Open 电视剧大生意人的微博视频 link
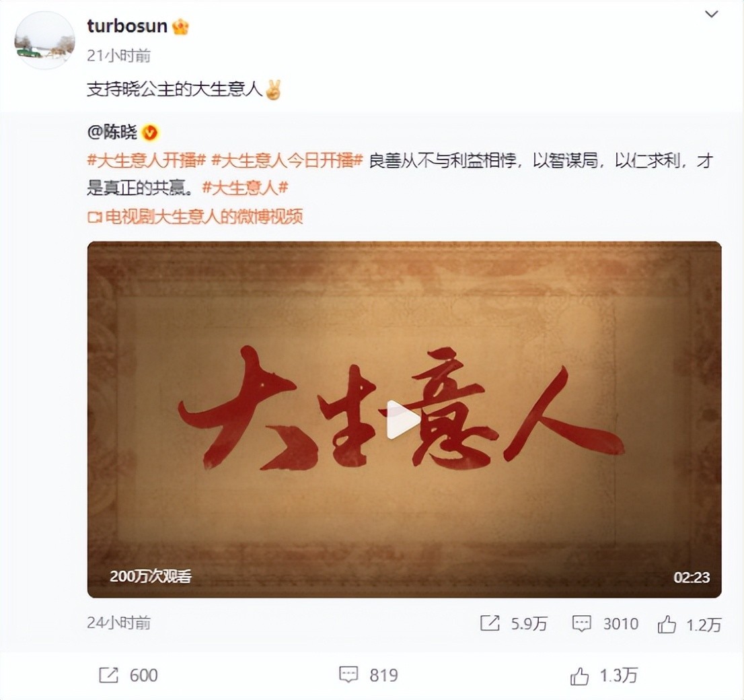744x700 pixels. click(x=195, y=217)
